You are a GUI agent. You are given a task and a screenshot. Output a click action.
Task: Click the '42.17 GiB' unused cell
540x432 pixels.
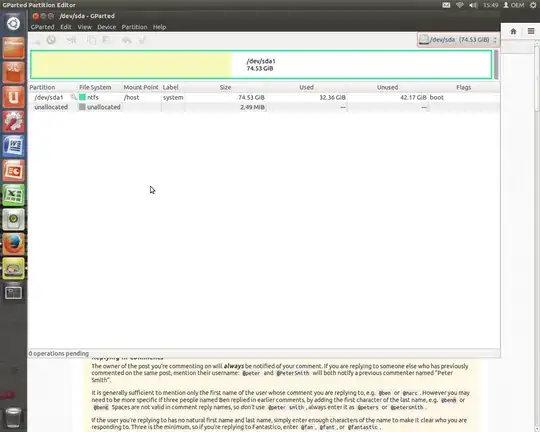coord(413,97)
